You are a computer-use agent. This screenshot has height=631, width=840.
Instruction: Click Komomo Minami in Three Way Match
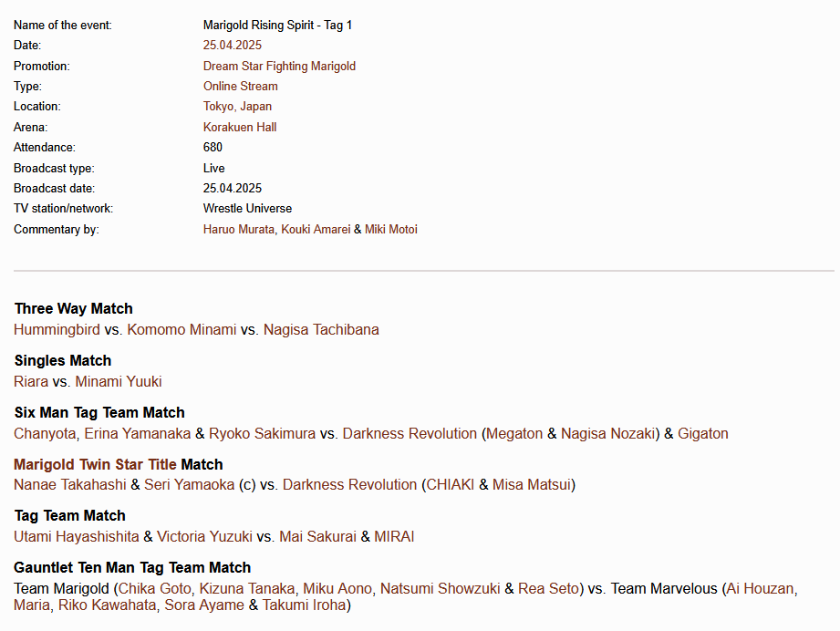pos(181,330)
